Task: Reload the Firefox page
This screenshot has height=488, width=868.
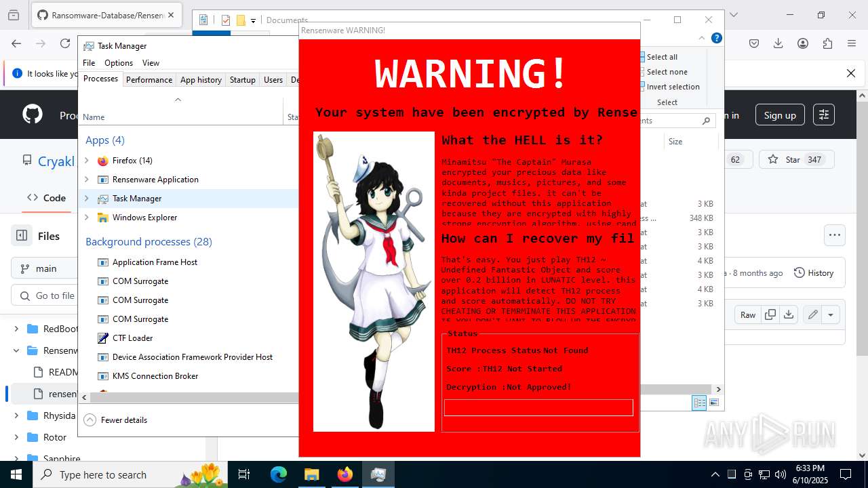Action: (x=65, y=43)
